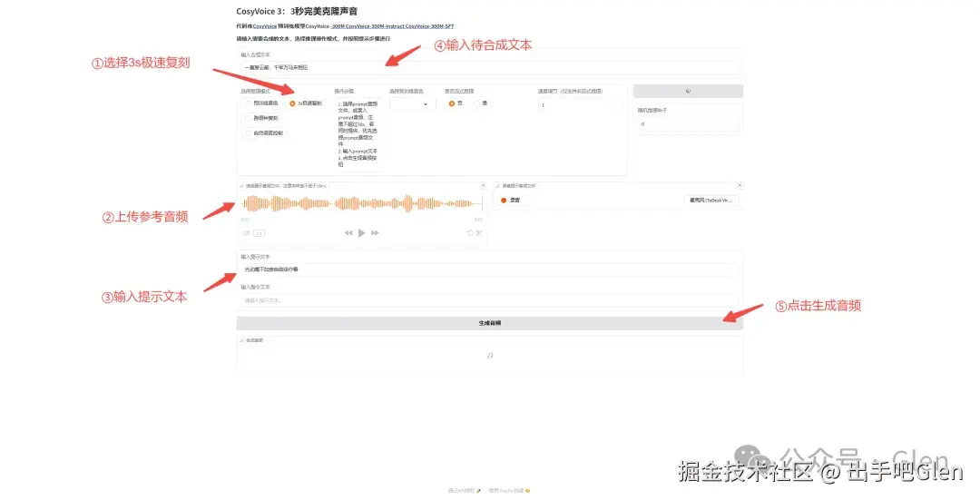
Task: Rewind the prompt audio waveform player
Action: click(x=348, y=233)
